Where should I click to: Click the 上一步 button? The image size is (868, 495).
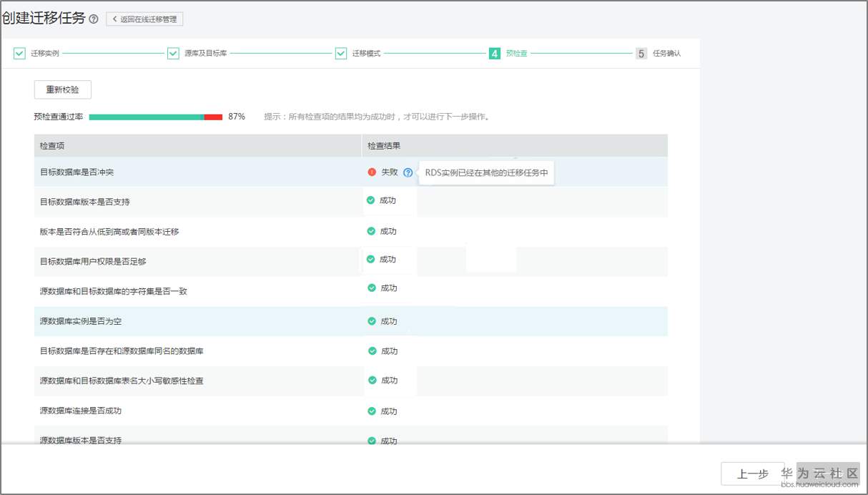pos(753,474)
